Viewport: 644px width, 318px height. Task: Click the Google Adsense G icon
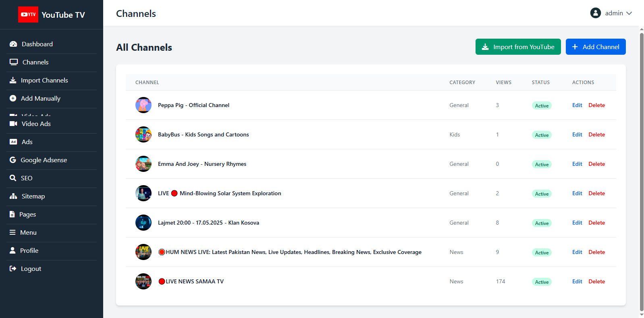click(x=13, y=160)
